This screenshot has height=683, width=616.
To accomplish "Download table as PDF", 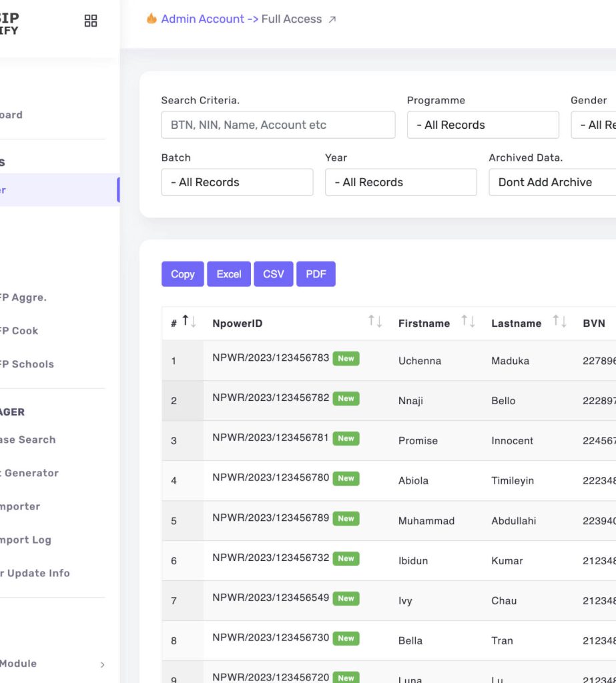I will (x=316, y=274).
